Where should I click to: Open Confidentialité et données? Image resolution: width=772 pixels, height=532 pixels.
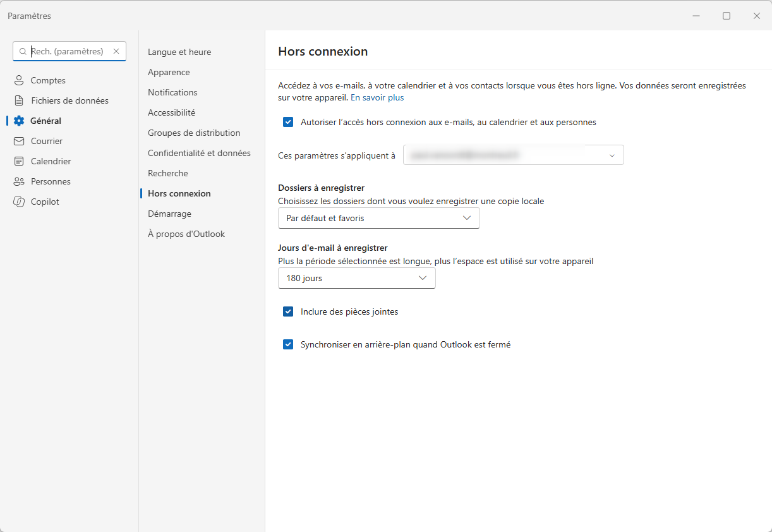199,153
